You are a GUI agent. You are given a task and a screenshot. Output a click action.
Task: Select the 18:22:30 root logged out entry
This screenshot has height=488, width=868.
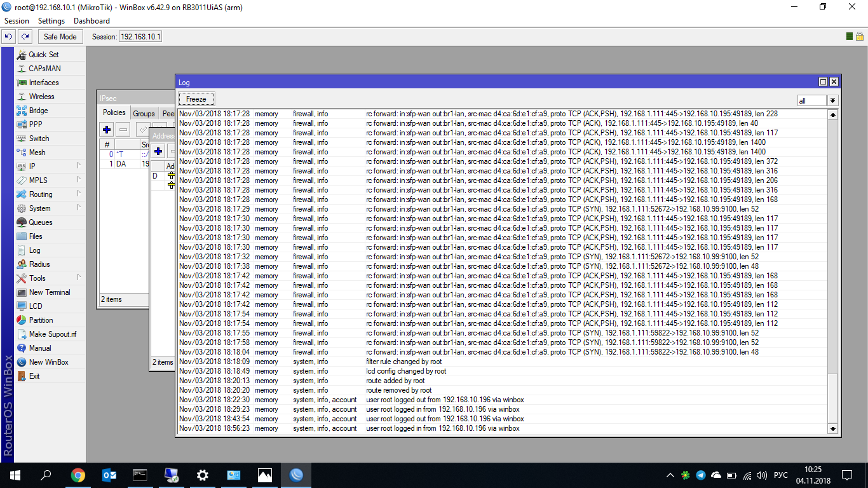pos(503,400)
